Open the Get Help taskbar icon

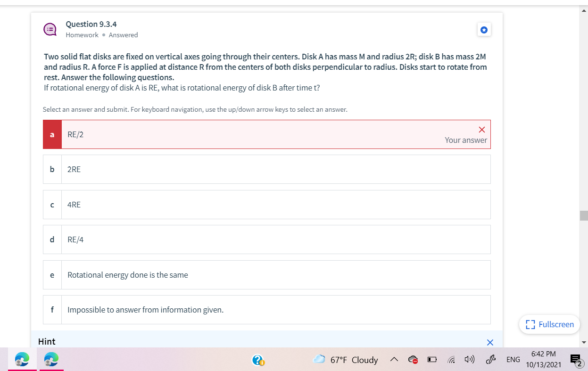pos(258,360)
